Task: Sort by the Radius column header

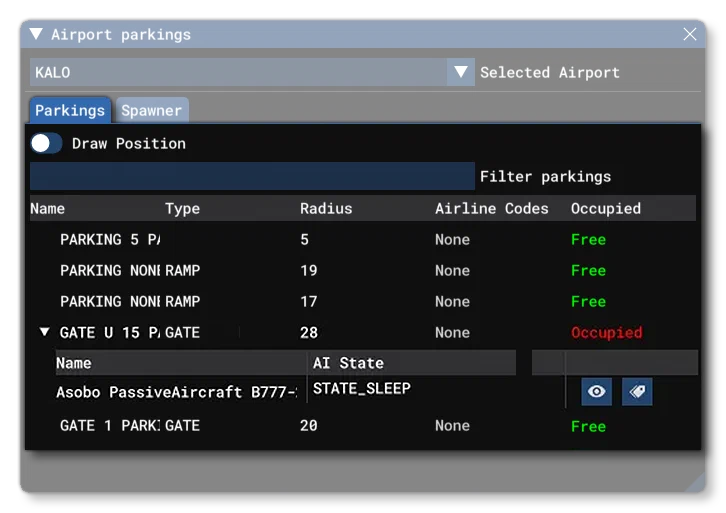Action: (x=326, y=208)
